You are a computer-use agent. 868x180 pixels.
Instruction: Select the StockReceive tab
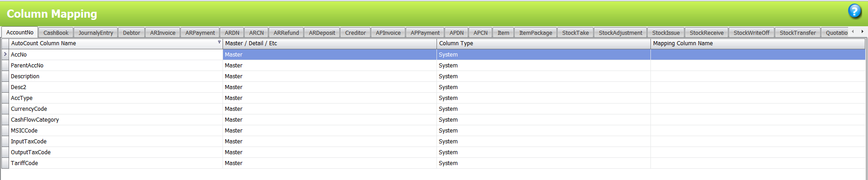click(x=707, y=33)
